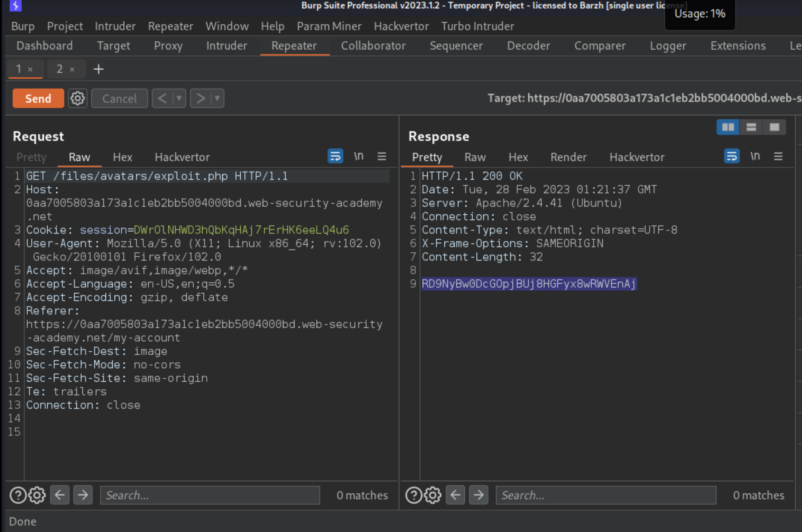Open the back history dropdown arrow
The height and width of the screenshot is (532, 802).
pyautogui.click(x=179, y=98)
